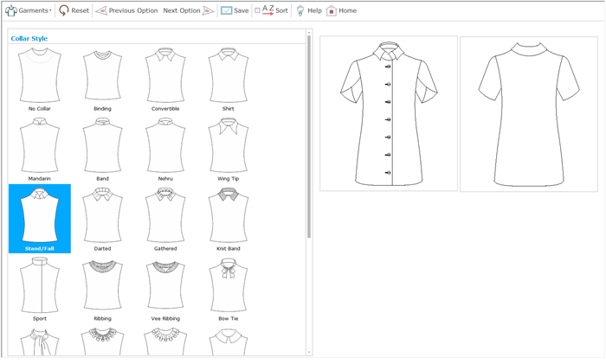Go to Previous Option
This screenshot has height=364, width=606.
(126, 10)
